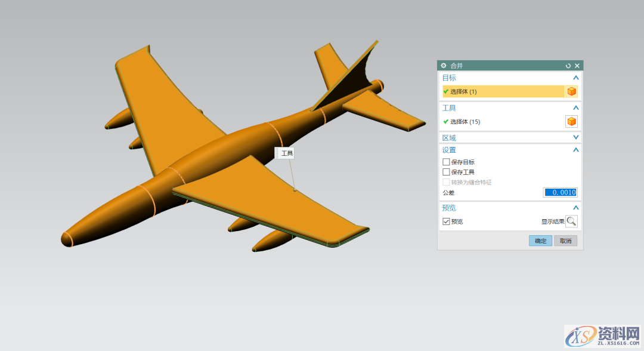Click the drag handle on the 工具 label tag
Screen dimensions: 644x351
click(277, 153)
